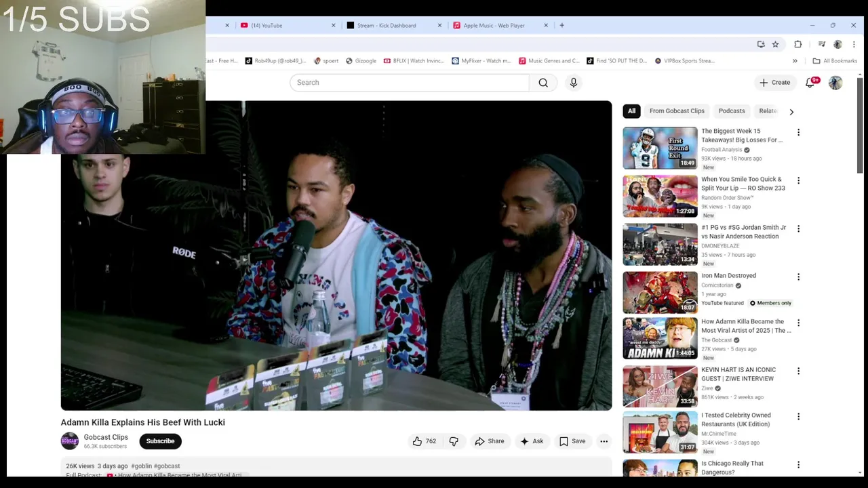Open Music Genres bookmark
This screenshot has width=868, height=488.
coord(549,61)
